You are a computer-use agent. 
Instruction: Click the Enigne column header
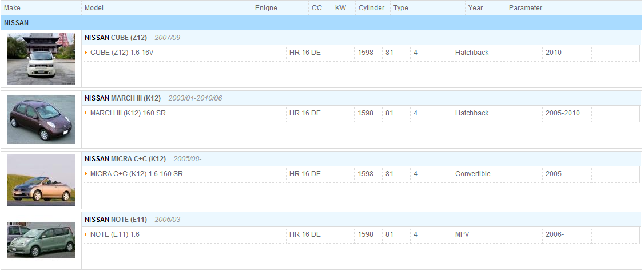pyautogui.click(x=266, y=8)
